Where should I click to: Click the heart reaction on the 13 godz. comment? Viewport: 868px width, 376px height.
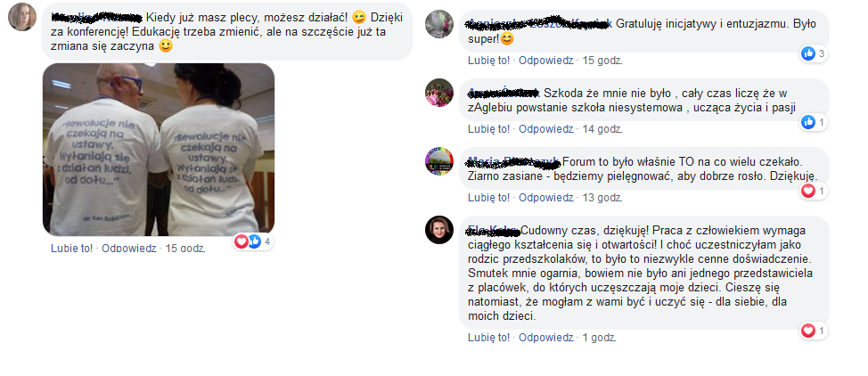point(814,191)
